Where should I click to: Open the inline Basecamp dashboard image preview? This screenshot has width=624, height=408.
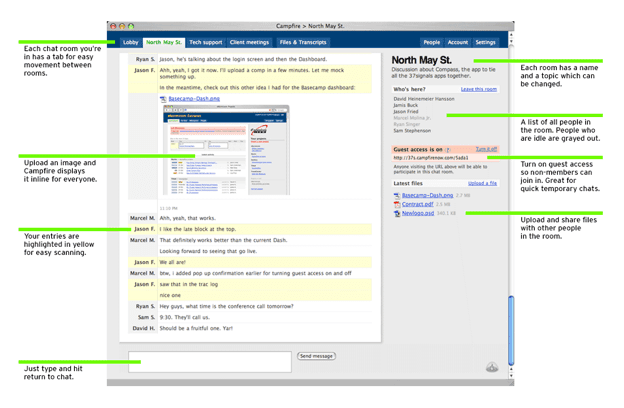click(x=226, y=150)
